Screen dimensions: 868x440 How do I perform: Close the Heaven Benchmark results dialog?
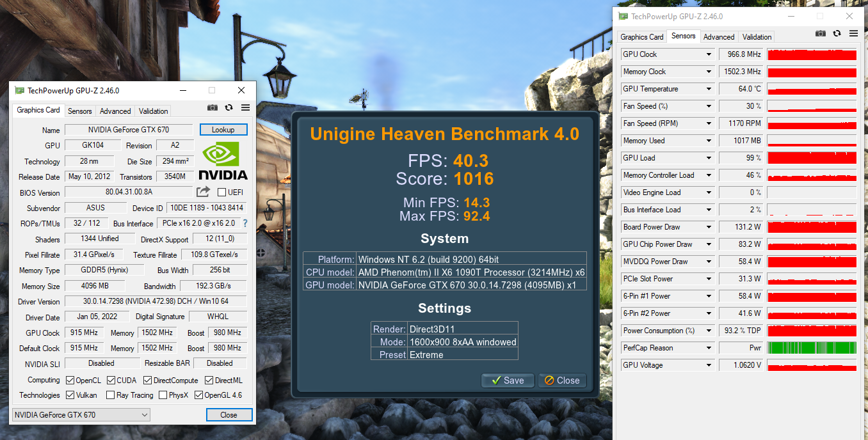562,381
